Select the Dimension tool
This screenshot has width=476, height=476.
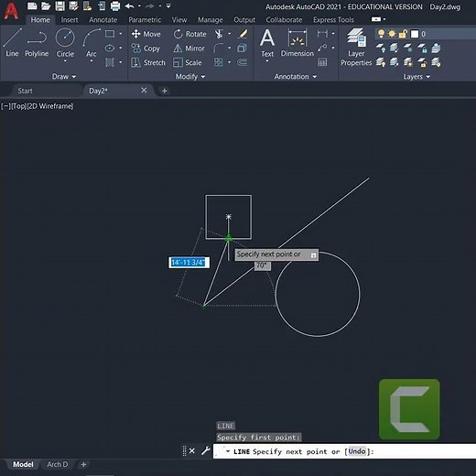297,43
